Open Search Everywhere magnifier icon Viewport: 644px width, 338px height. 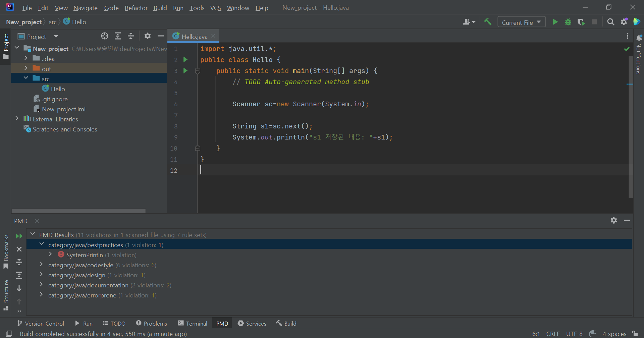click(611, 22)
